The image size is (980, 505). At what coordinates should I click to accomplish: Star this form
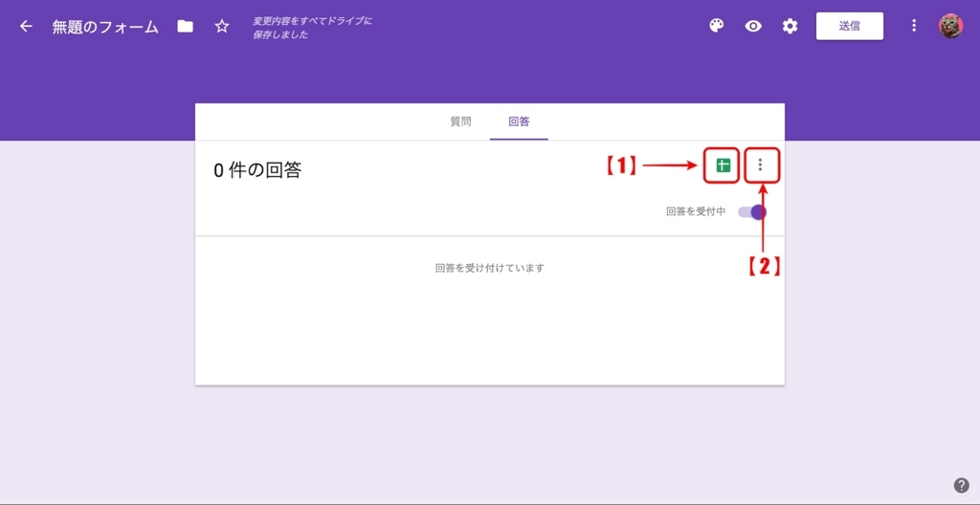222,26
